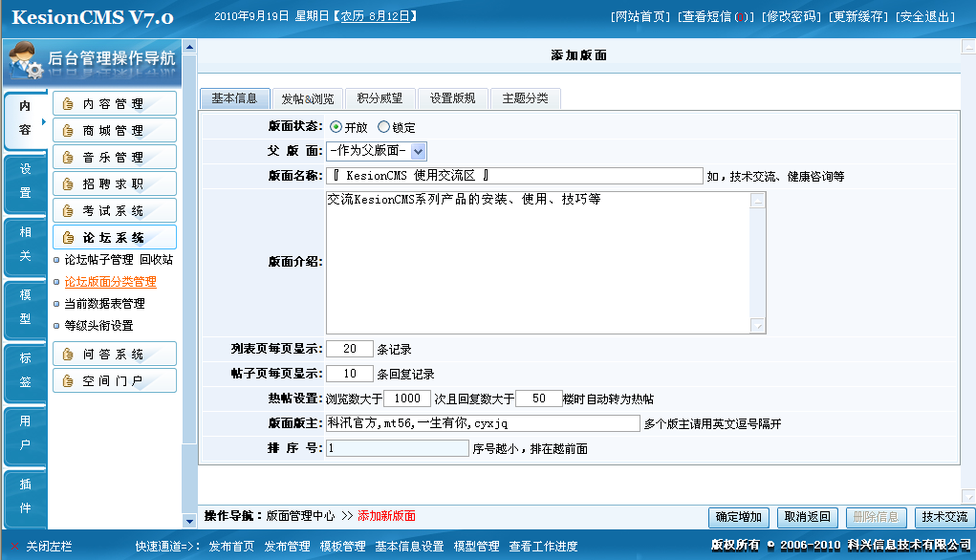Image resolution: width=976 pixels, height=560 pixels.
Task: Click 安全退出 to log out
Action: (x=925, y=17)
